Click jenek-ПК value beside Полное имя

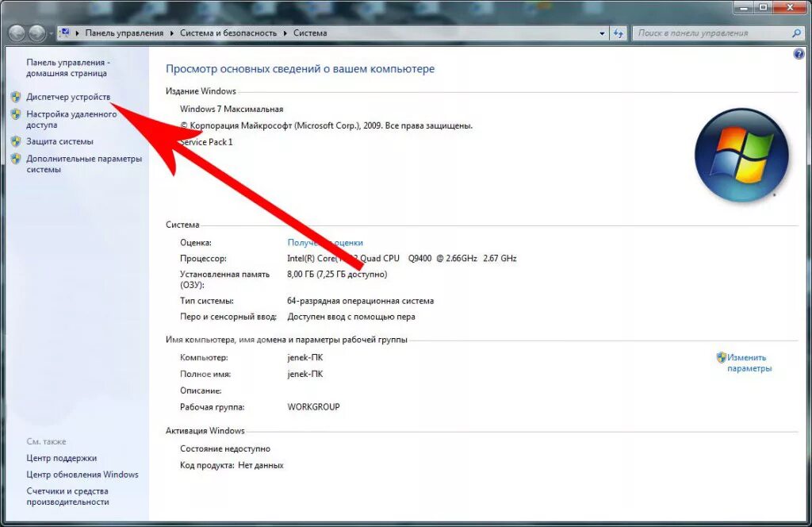(x=305, y=374)
